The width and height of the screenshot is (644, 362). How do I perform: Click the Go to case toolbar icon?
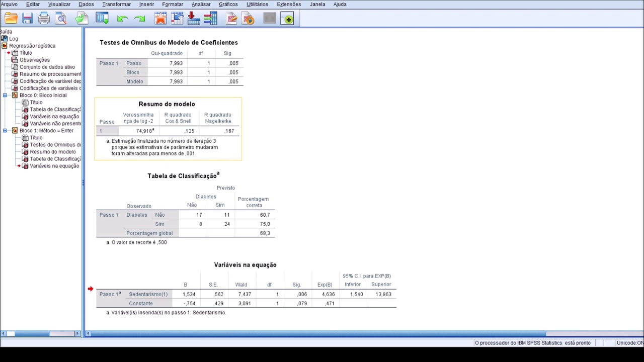177,19
